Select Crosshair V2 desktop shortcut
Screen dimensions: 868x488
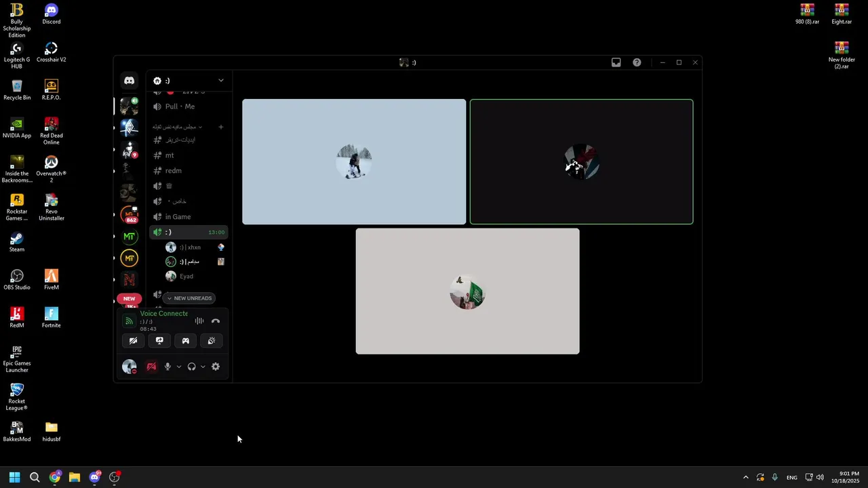point(52,52)
